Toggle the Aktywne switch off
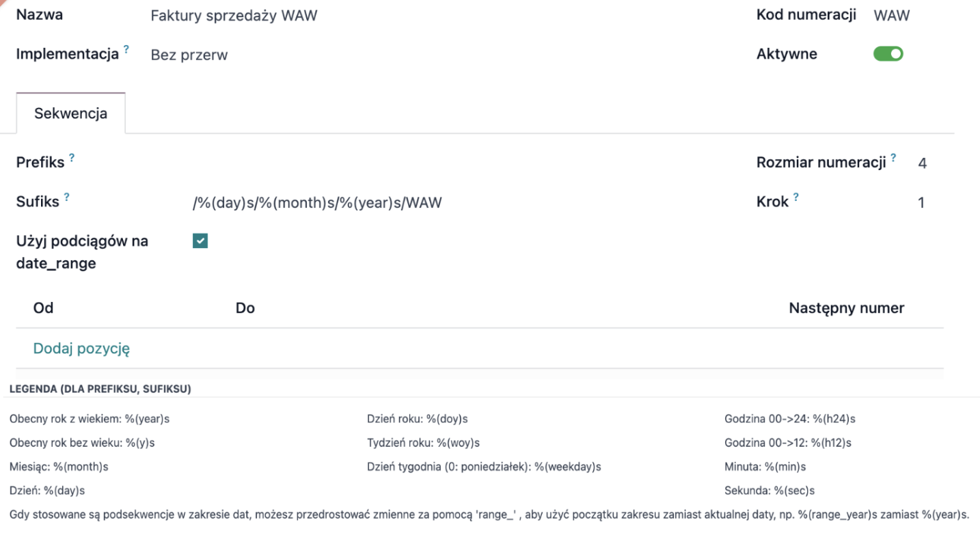 point(888,55)
